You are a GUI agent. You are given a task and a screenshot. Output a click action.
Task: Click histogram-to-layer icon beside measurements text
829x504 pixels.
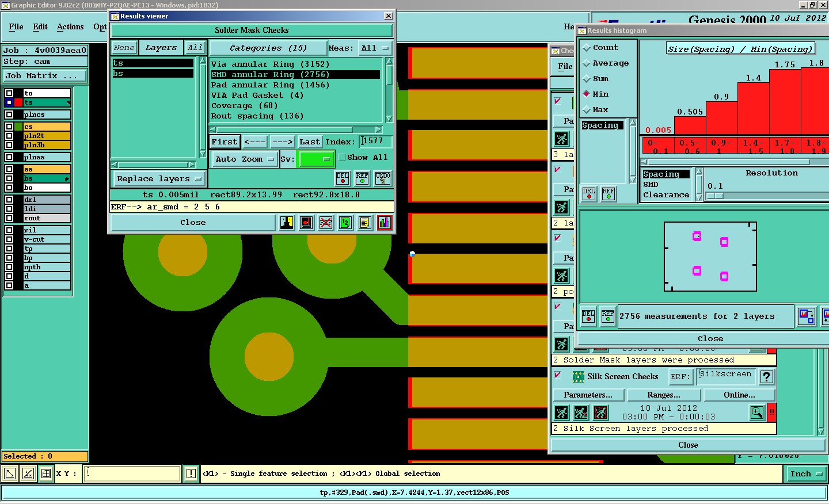(807, 316)
